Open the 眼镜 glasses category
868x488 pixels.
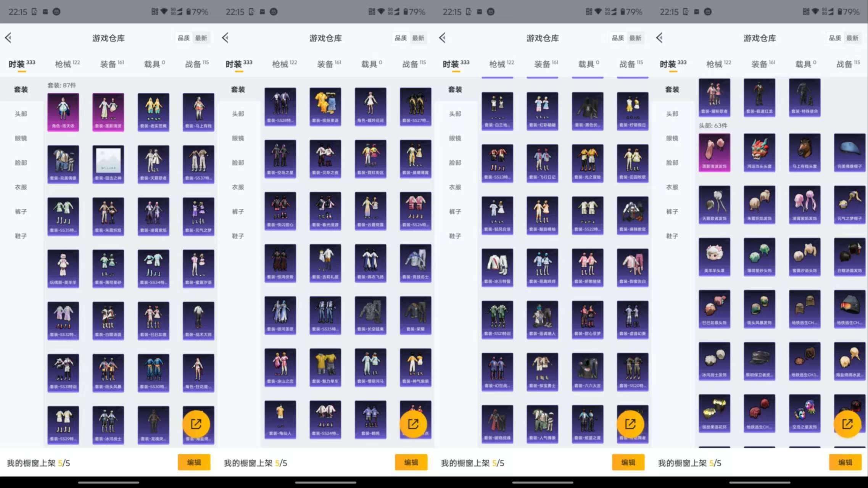pyautogui.click(x=19, y=138)
